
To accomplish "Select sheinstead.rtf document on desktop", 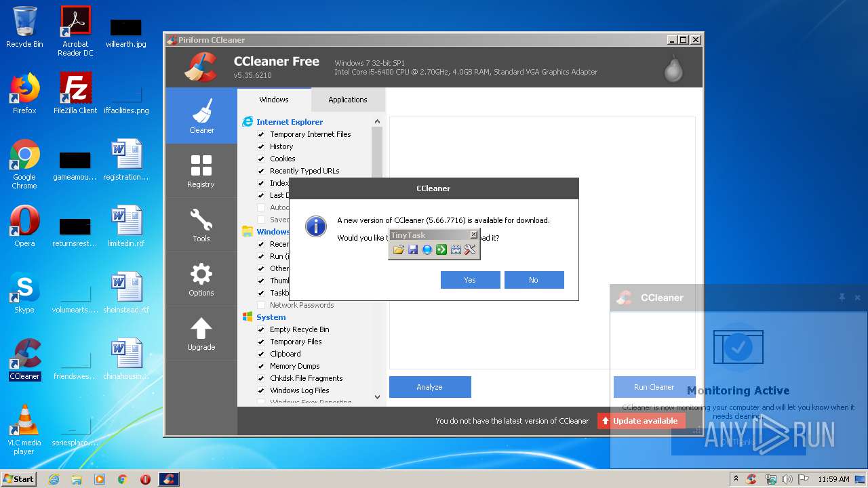I will [x=126, y=293].
